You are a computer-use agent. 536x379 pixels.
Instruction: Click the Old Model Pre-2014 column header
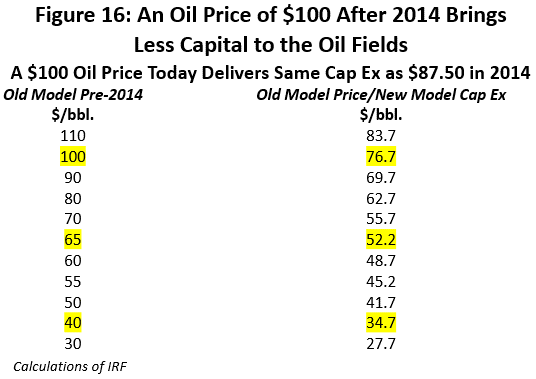[x=73, y=95]
